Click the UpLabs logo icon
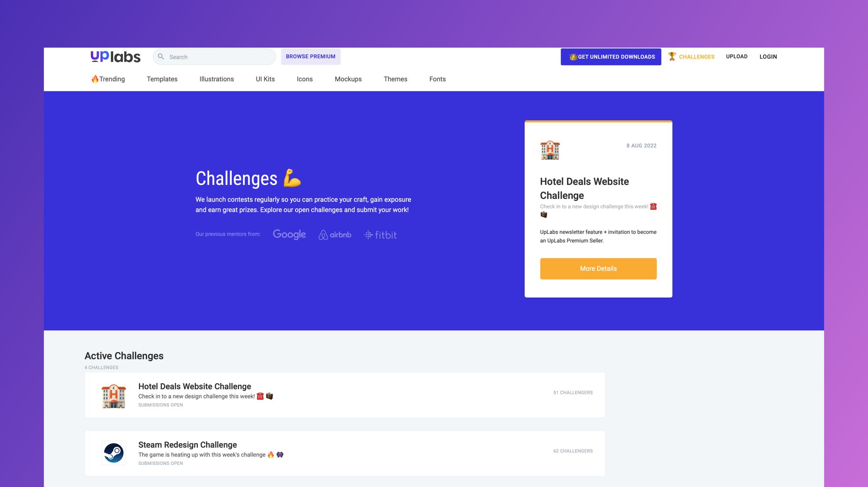The image size is (868, 487). (115, 56)
